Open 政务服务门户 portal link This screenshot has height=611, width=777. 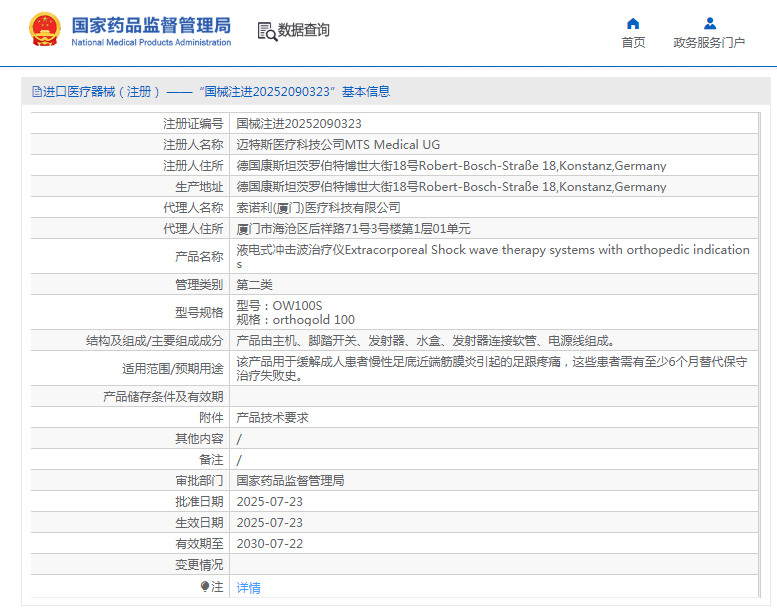click(709, 43)
